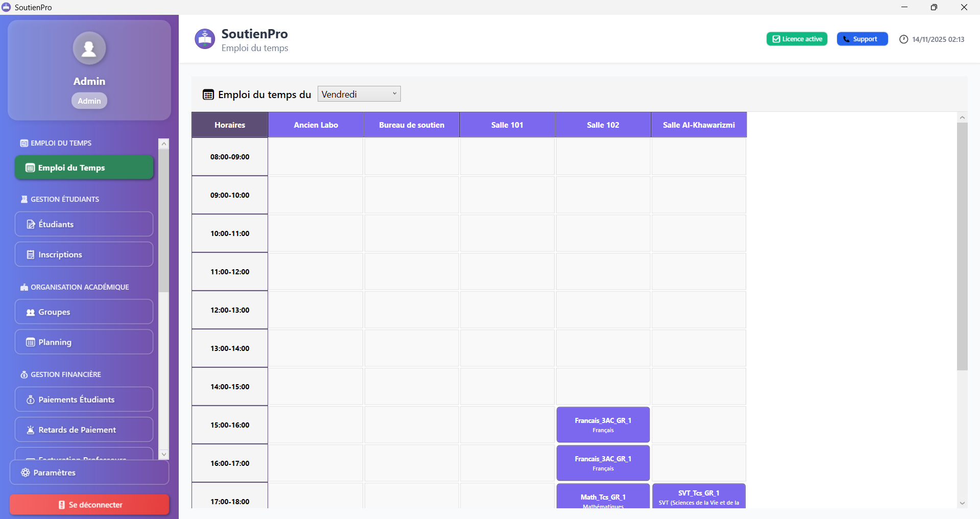
Task: Click the Groupes people icon
Action: point(30,312)
